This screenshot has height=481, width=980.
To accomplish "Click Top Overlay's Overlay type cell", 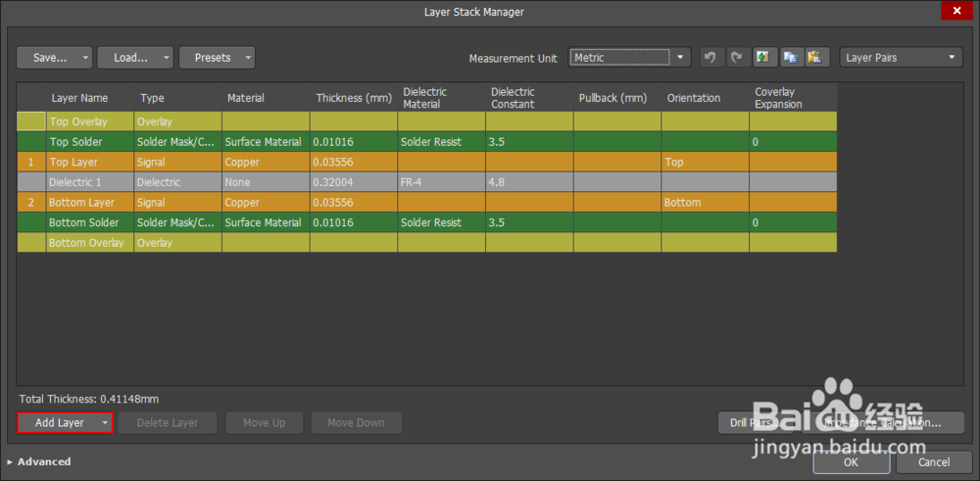I will (178, 121).
